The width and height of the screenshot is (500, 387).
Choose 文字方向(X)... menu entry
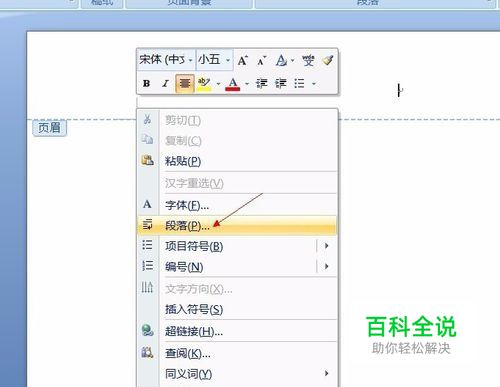[237, 289]
